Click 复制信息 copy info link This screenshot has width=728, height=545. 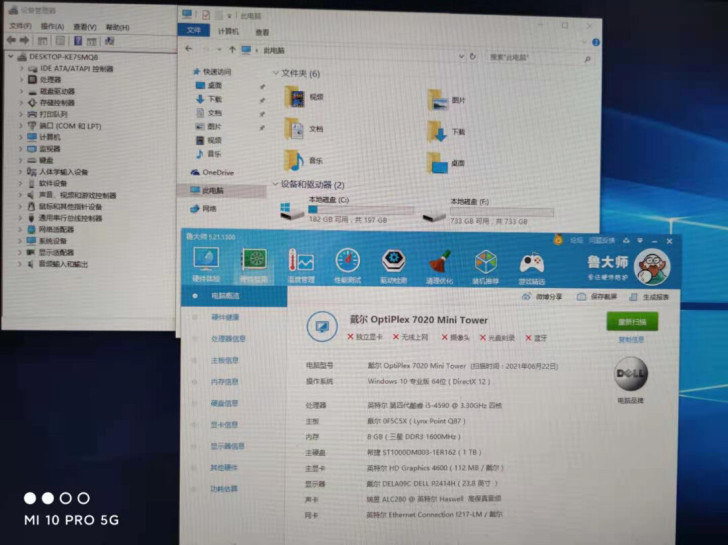coord(631,340)
